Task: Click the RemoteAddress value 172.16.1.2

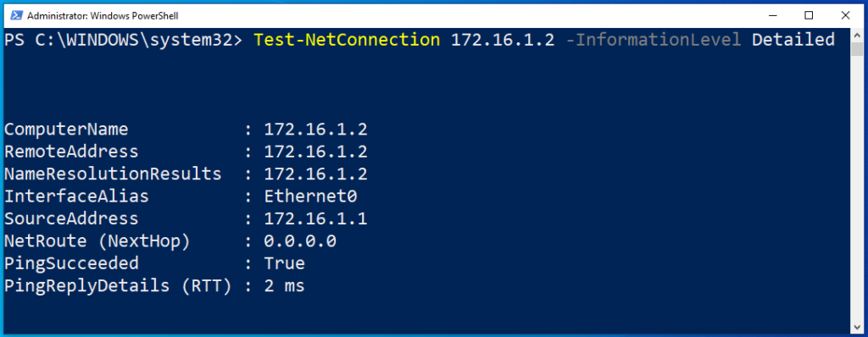Action: 315,152
